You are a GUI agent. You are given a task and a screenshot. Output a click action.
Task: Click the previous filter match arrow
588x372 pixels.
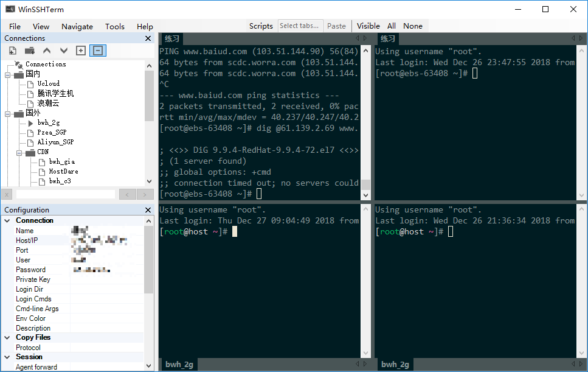128,194
